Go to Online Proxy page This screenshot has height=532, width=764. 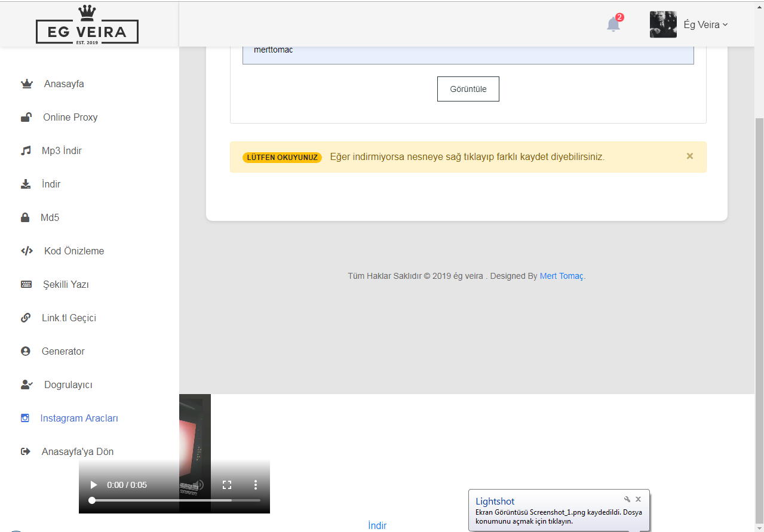70,117
